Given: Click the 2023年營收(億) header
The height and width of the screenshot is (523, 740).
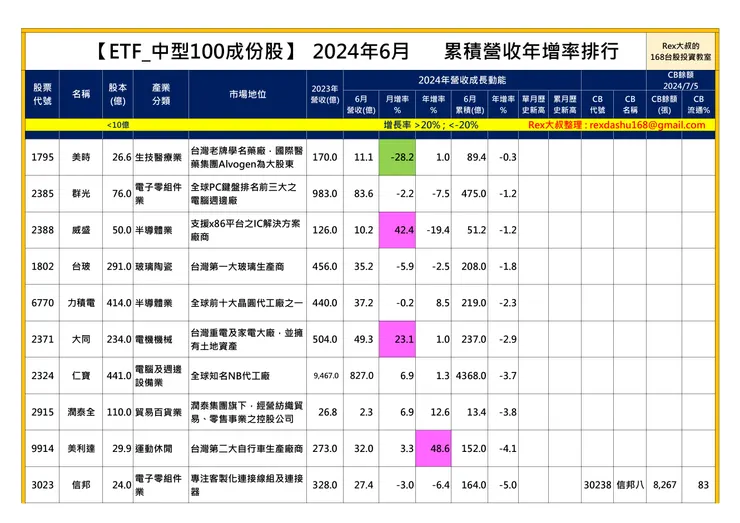Looking at the screenshot, I should coord(325,94).
